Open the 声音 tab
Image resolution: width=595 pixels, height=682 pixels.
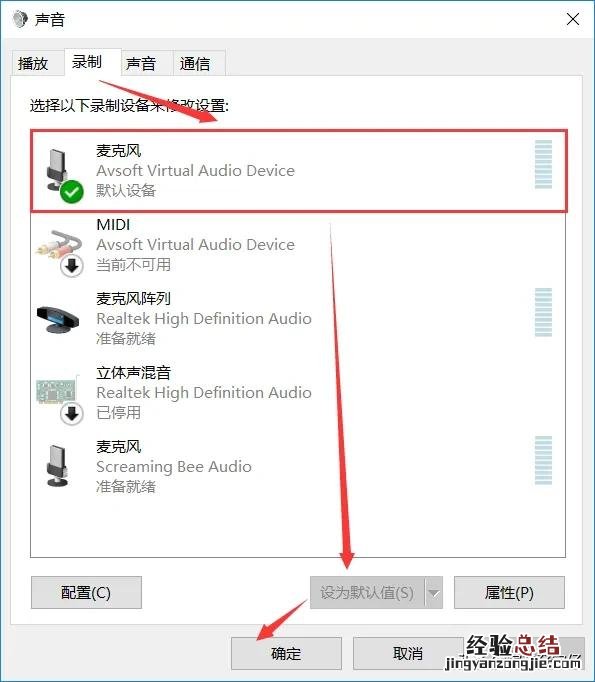[x=141, y=64]
